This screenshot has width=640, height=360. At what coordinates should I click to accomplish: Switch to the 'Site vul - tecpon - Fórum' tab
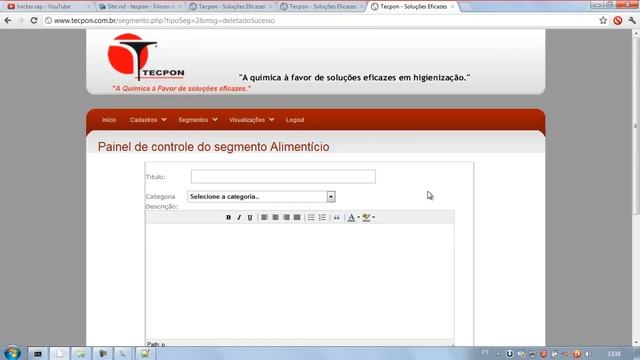(140, 7)
